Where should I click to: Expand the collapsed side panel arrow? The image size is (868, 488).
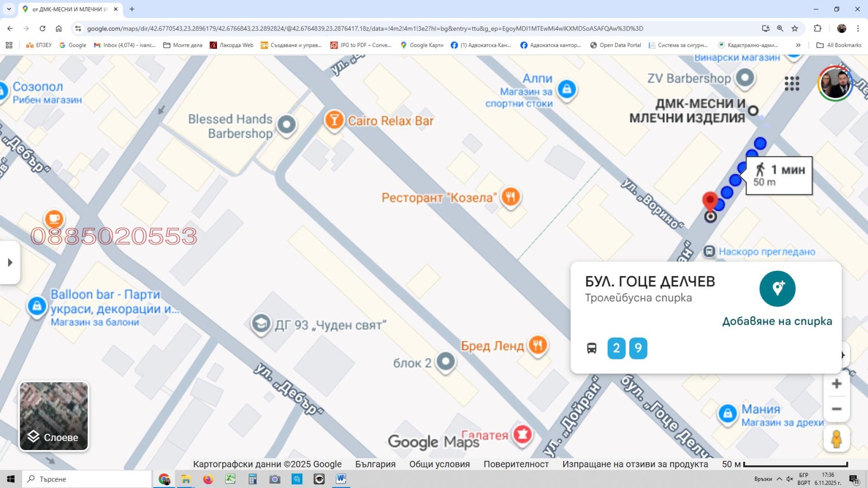[x=10, y=262]
